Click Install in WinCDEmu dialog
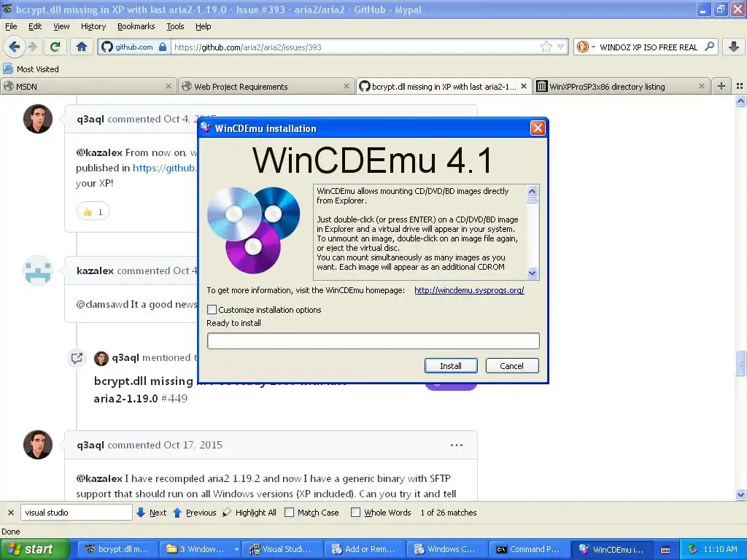This screenshot has height=560, width=747. pyautogui.click(x=451, y=366)
